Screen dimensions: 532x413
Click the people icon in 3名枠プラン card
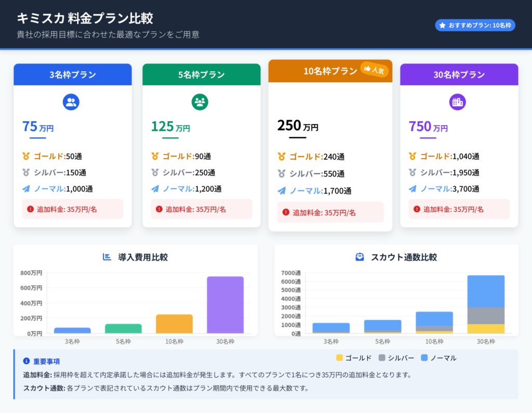pyautogui.click(x=71, y=102)
